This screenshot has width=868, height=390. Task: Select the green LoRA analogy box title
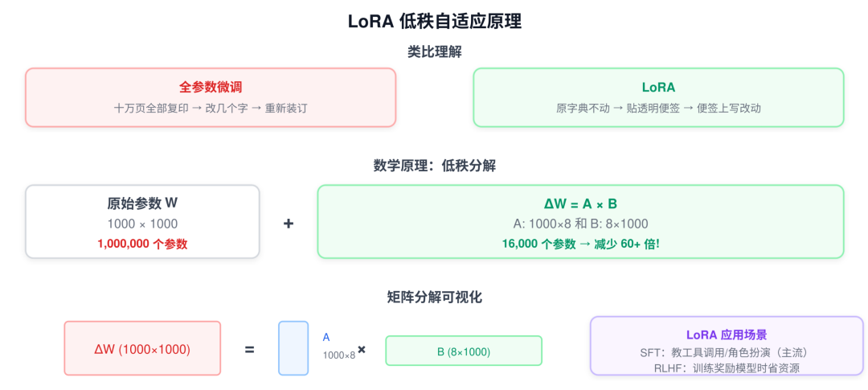[658, 88]
